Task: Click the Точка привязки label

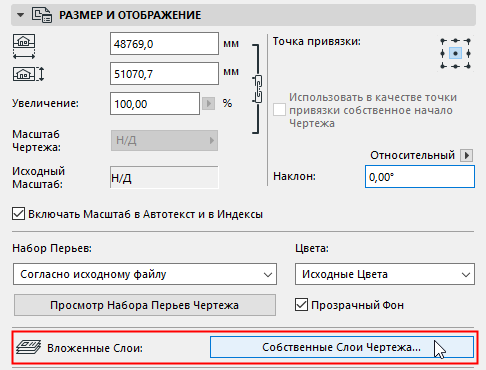Action: (317, 42)
